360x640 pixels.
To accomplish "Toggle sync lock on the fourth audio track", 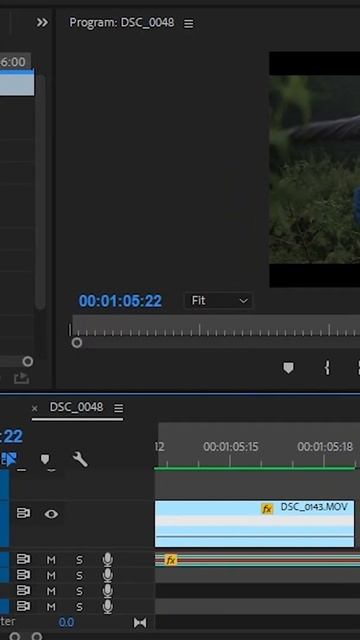I will (23, 606).
